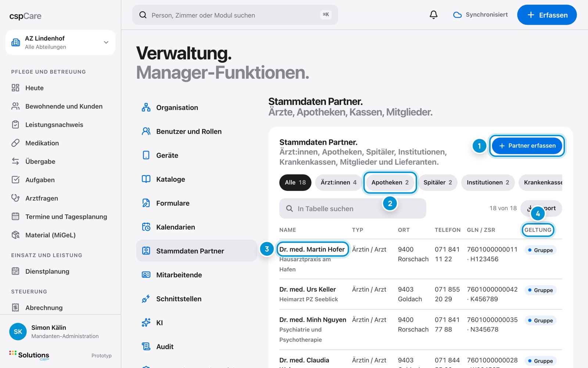The height and width of the screenshot is (368, 588).
Task: Open Synchronisiert cloud status
Action: pyautogui.click(x=480, y=15)
